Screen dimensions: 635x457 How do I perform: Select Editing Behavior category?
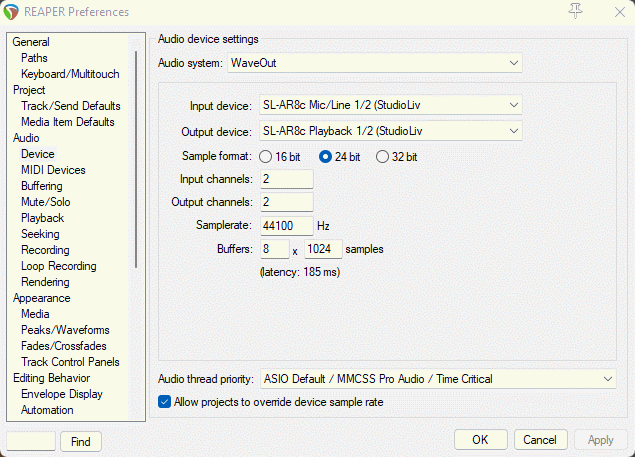[51, 378]
